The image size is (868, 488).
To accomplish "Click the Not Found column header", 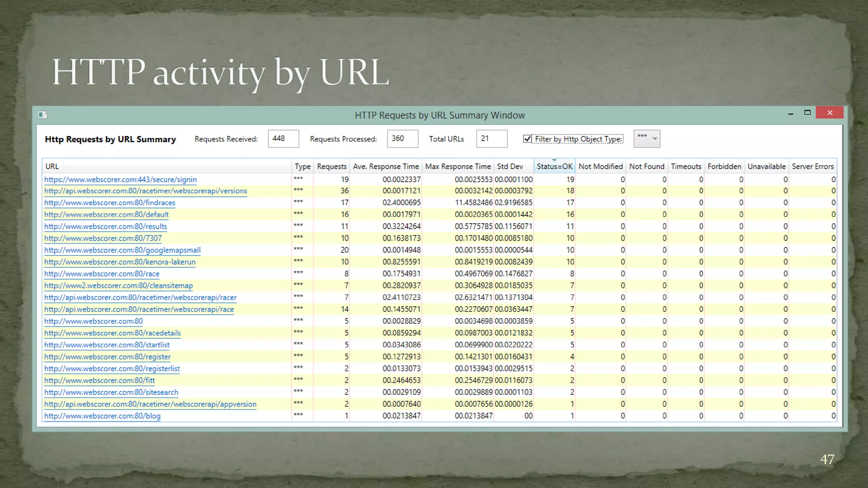I will [x=646, y=166].
